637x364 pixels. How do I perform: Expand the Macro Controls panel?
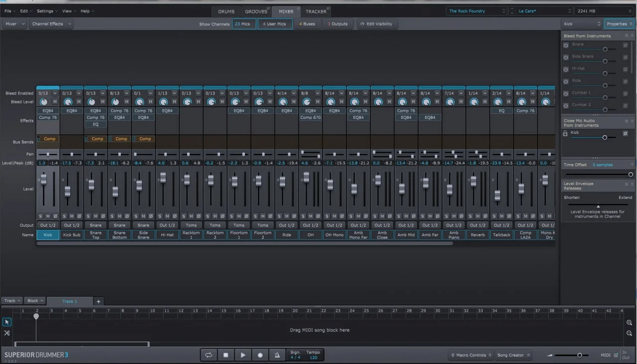pos(471,355)
